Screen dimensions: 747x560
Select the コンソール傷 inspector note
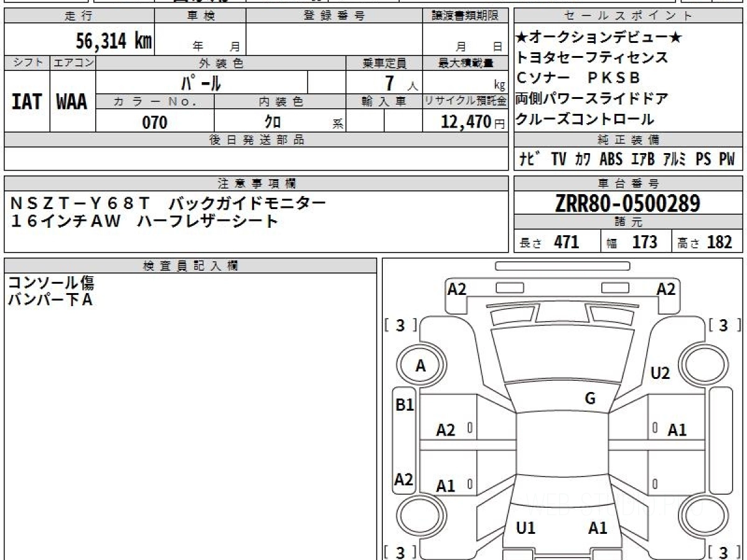pyautogui.click(x=51, y=283)
